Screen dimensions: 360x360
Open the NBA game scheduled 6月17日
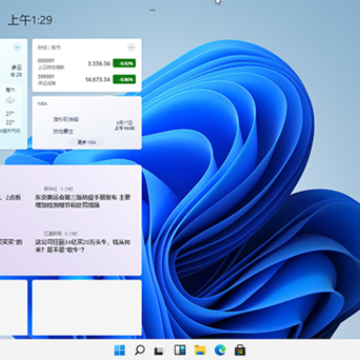(87, 125)
